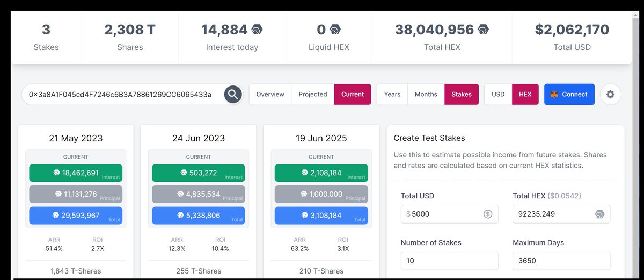Open settings with the gear icon
The width and height of the screenshot is (644, 280).
610,94
